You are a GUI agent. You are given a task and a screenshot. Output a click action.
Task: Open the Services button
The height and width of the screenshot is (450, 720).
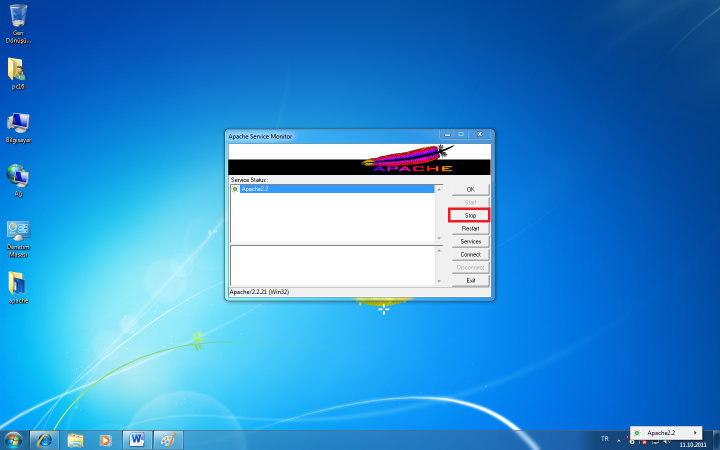tap(470, 241)
